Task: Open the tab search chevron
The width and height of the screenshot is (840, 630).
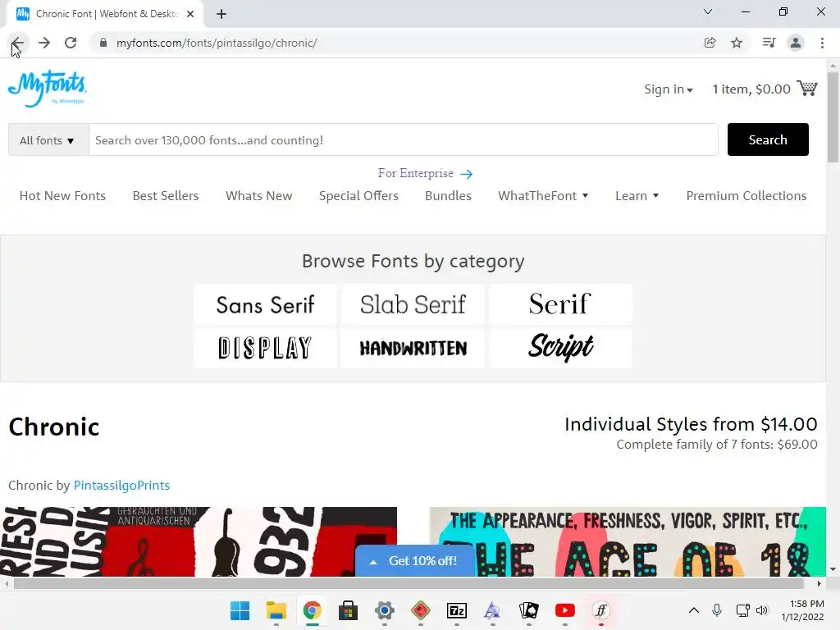Action: pyautogui.click(x=708, y=11)
